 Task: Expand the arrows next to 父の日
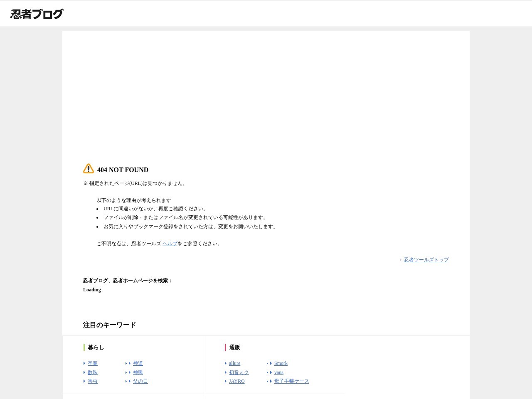tap(128, 381)
